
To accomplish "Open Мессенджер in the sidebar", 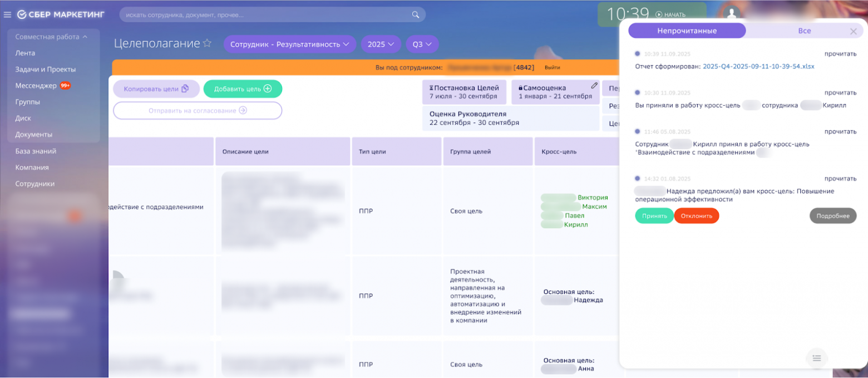I will click(x=36, y=86).
